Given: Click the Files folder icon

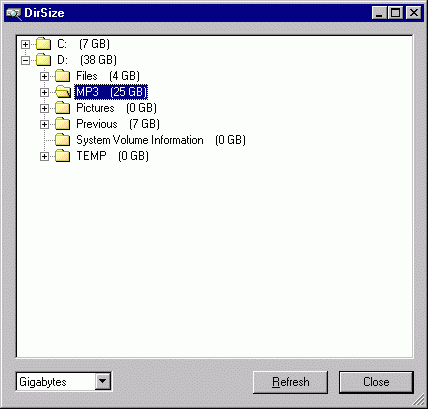Looking at the screenshot, I should coord(62,76).
